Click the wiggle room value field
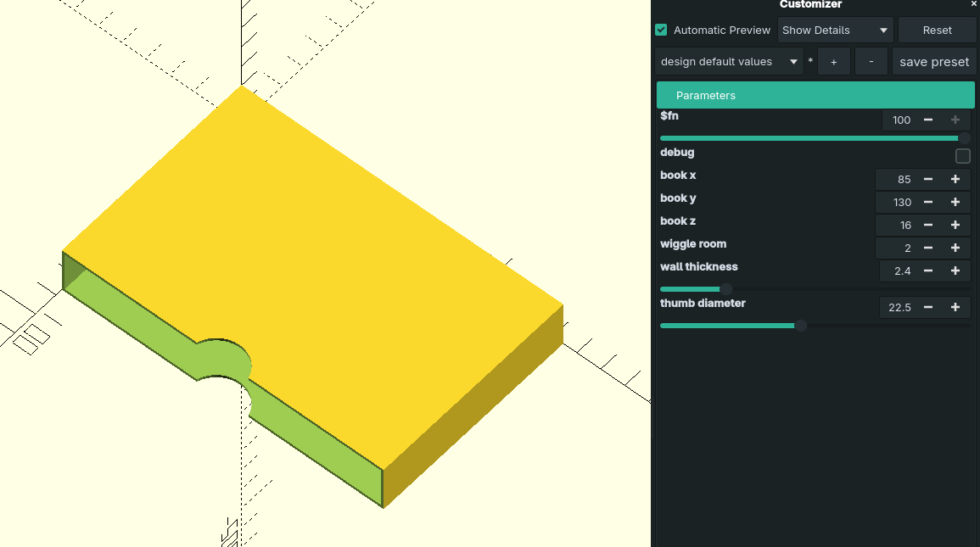This screenshot has width=980, height=547. pyautogui.click(x=897, y=248)
